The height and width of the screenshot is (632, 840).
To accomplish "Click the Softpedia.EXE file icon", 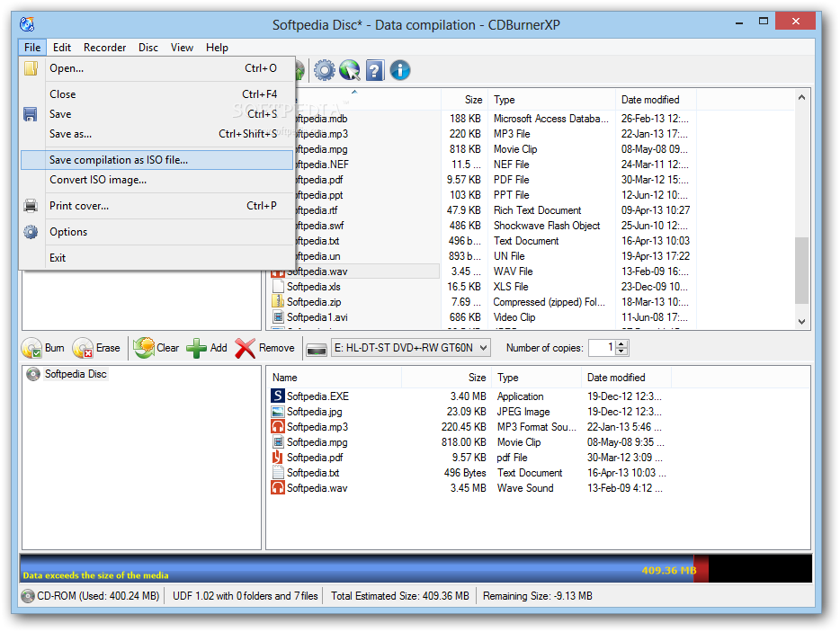I will pyautogui.click(x=278, y=396).
